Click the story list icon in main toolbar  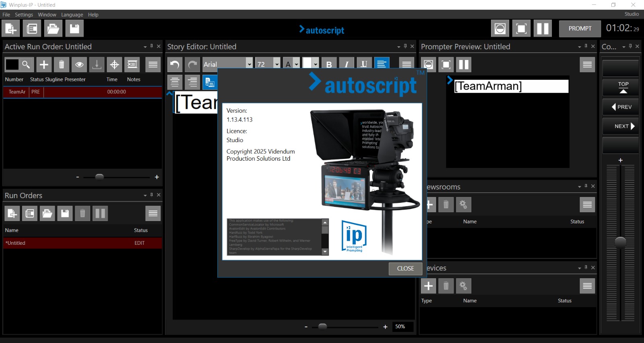[32, 29]
